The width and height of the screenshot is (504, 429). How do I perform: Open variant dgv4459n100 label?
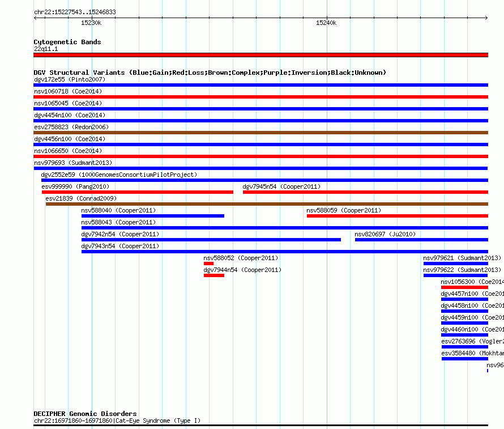click(x=472, y=317)
